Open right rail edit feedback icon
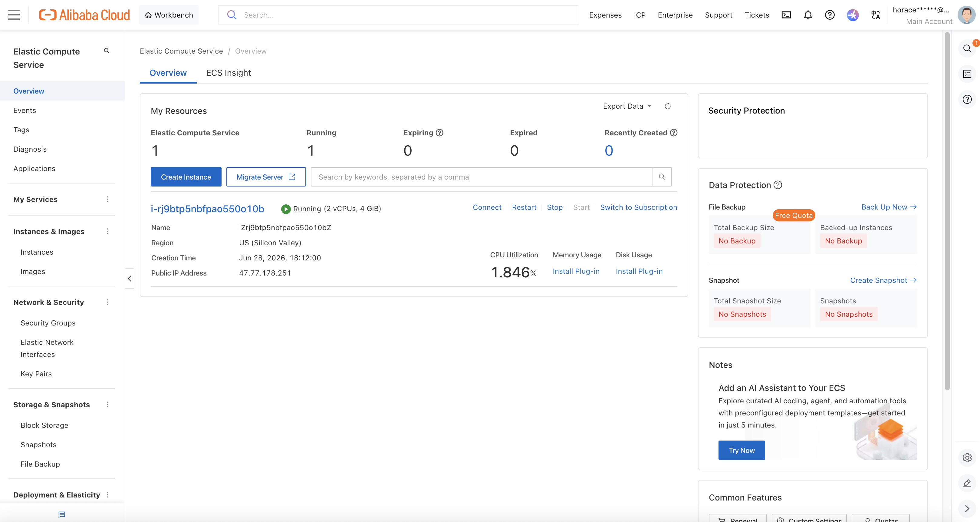Viewport: 980px width, 522px height. pyautogui.click(x=967, y=483)
